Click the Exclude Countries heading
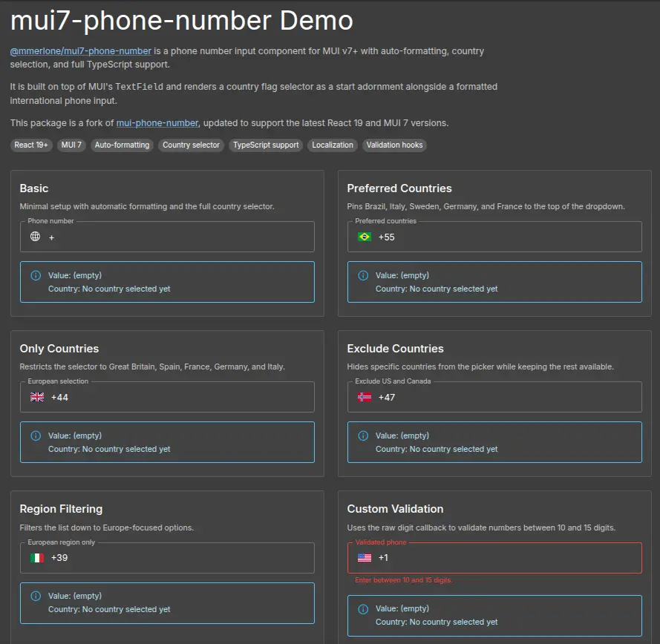This screenshot has height=644, width=660. (x=395, y=349)
